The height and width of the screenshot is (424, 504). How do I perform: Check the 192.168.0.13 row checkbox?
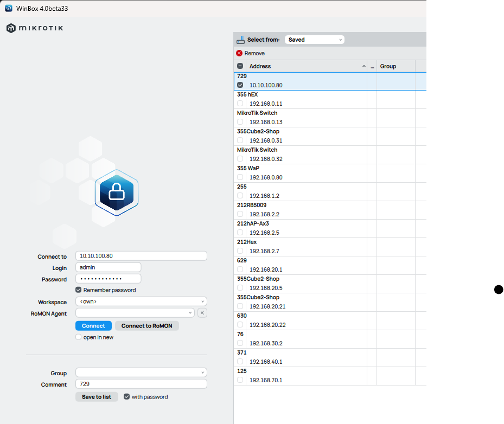(240, 122)
